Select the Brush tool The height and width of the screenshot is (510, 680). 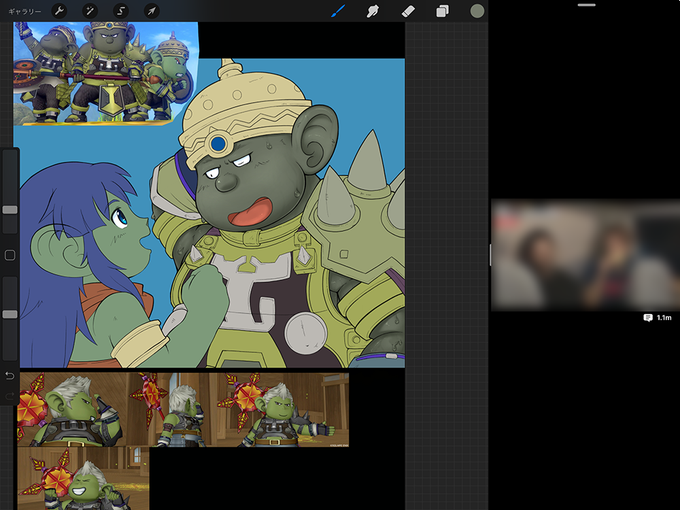338,11
